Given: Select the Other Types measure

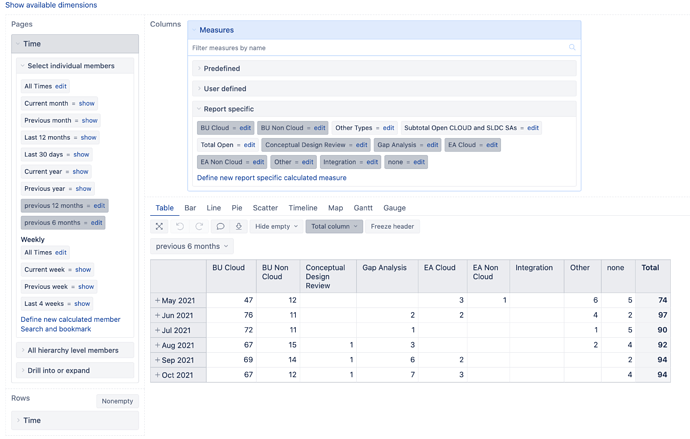Looking at the screenshot, I should 354,128.
